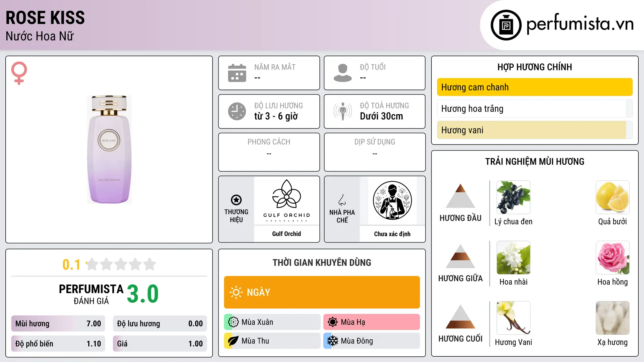This screenshot has width=644, height=362.
Task: Click the pink female gender symbol icon
Action: click(x=19, y=73)
